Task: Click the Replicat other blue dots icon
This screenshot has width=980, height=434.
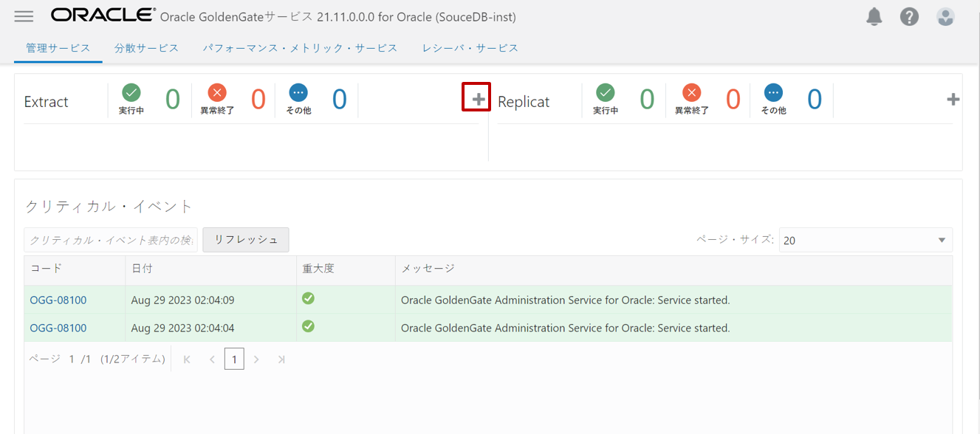Action: click(x=773, y=92)
